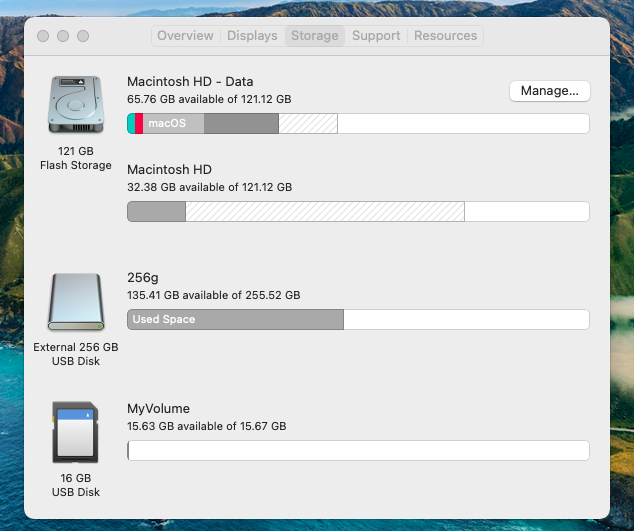Close the window with the first title-bar button
The image size is (634, 531).
(x=43, y=36)
